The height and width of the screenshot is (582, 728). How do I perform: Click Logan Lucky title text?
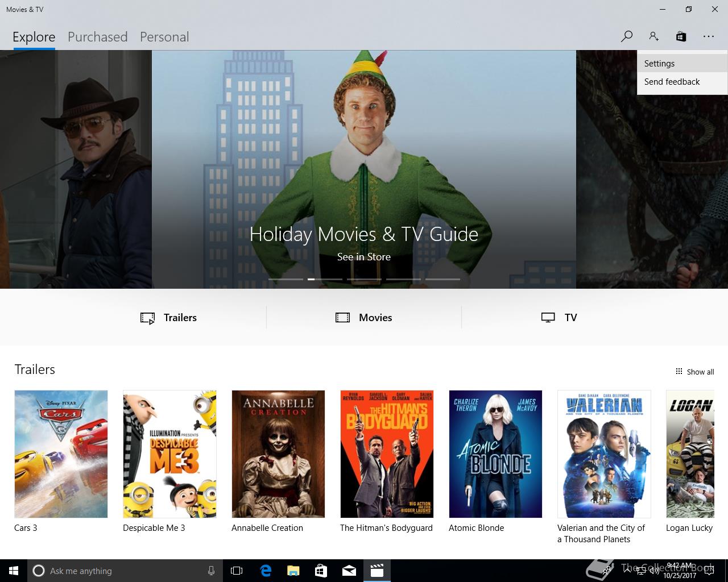[x=689, y=528]
